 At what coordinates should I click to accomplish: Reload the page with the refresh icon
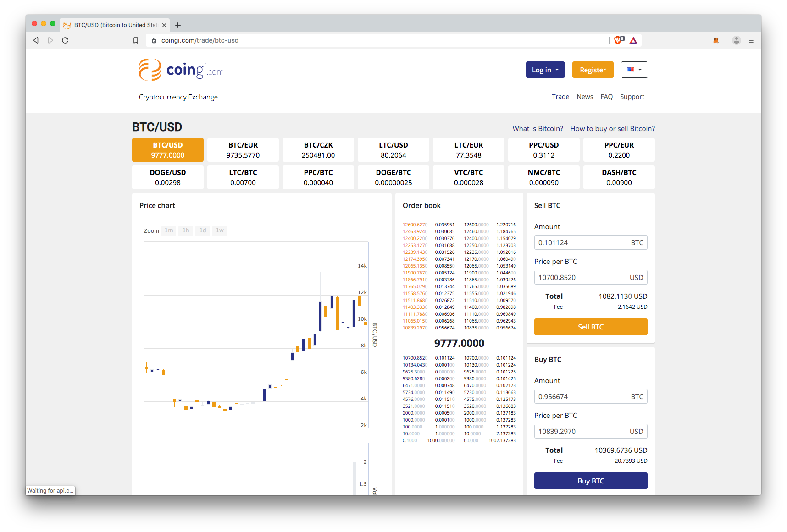65,40
